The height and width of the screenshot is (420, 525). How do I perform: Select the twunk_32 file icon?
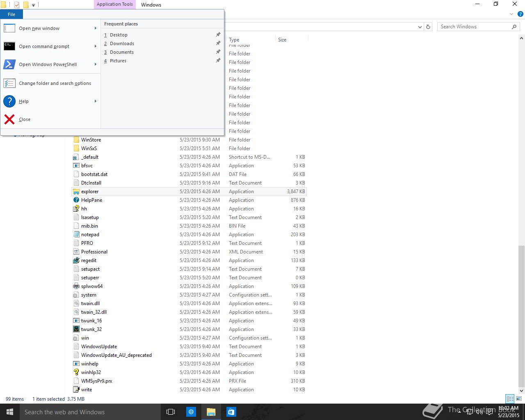pos(76,329)
